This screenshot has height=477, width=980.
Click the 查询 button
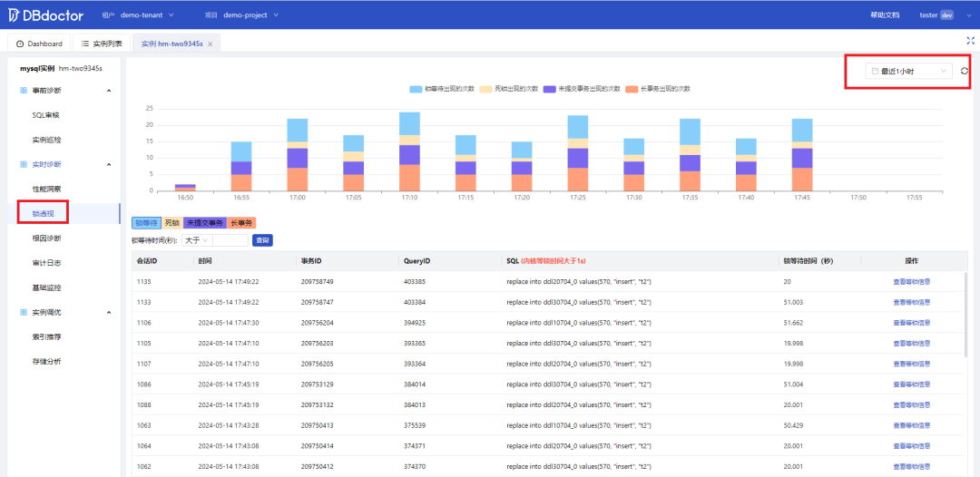tap(262, 239)
